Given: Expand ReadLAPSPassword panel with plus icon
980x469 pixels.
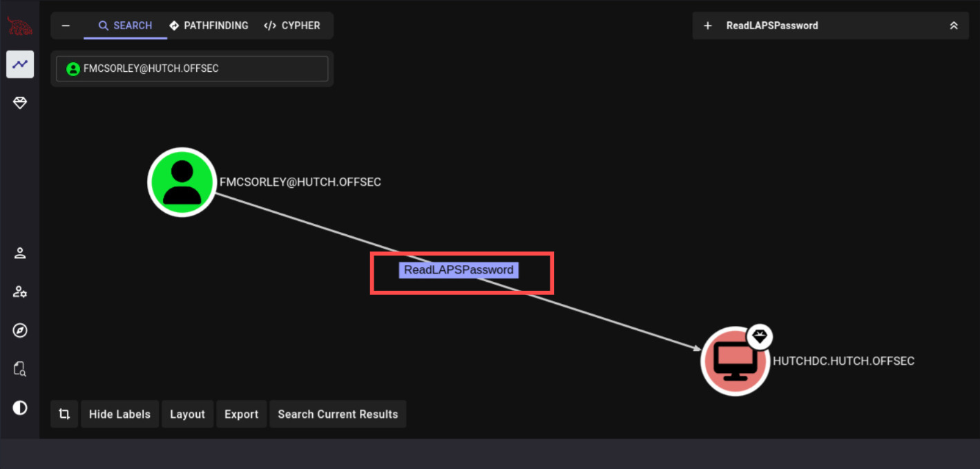Looking at the screenshot, I should point(707,26).
